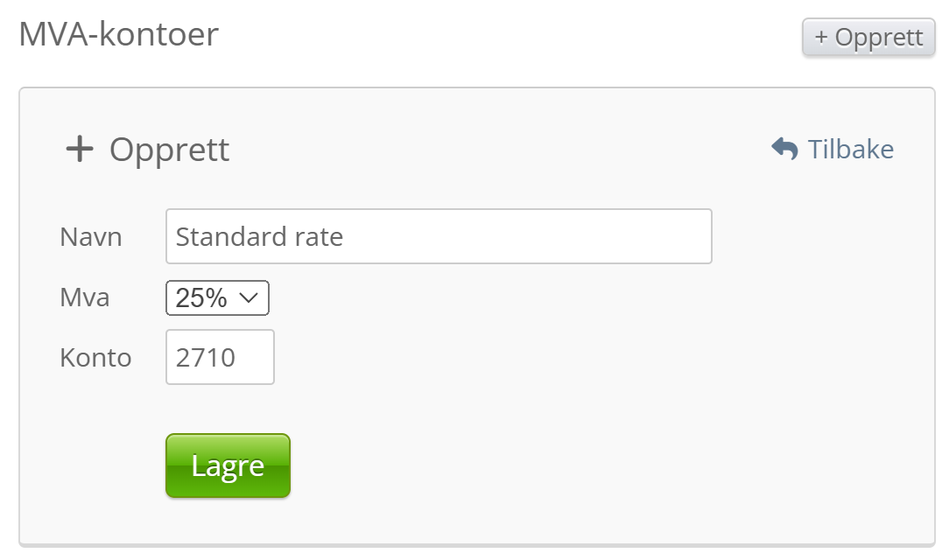Screen dimensions: 949x560
Task: Click the blank panel area right of Lagre
Action: coord(569,465)
